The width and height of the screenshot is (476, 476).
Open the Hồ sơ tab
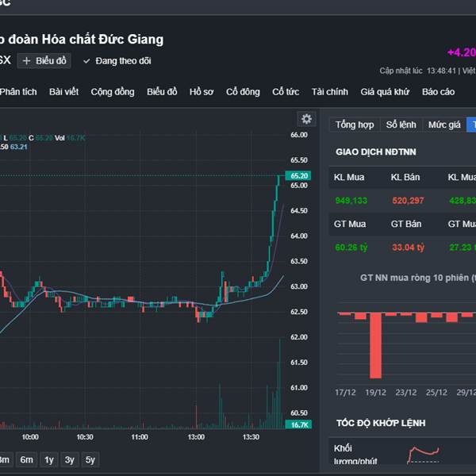click(202, 92)
